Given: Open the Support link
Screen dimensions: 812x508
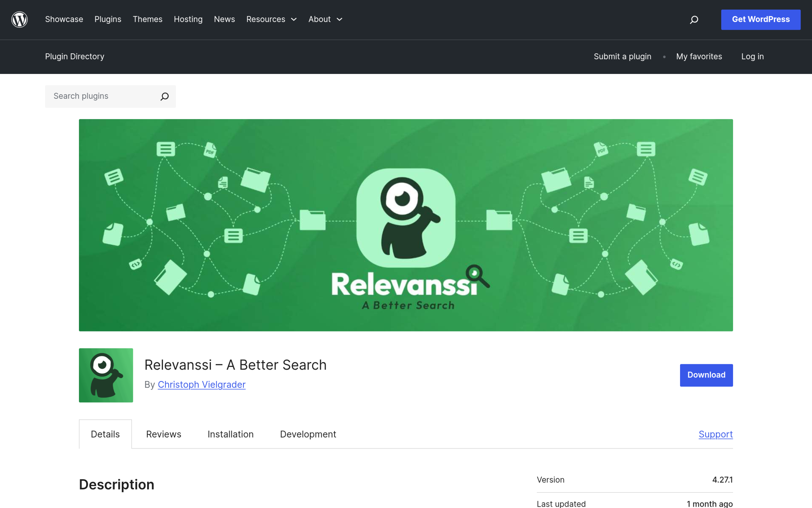Looking at the screenshot, I should click(716, 434).
